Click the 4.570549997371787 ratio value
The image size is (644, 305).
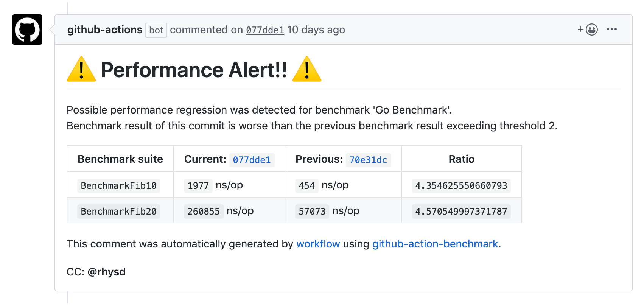(461, 212)
